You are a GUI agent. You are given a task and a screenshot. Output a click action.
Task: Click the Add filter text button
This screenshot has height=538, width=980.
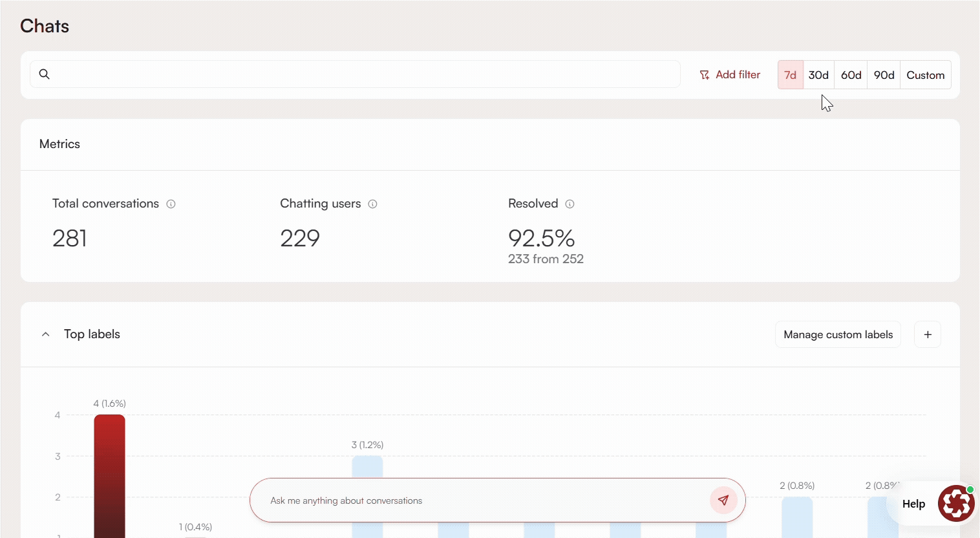(x=738, y=75)
